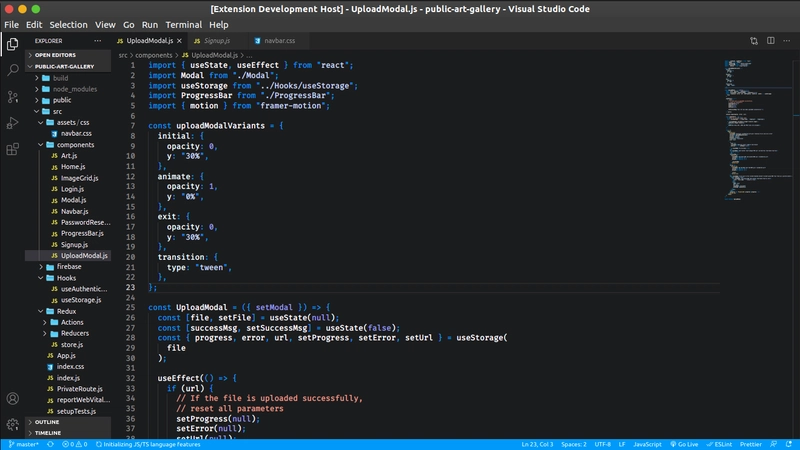The width and height of the screenshot is (800, 450).
Task: Expand the node_modules folder
Action: click(x=68, y=89)
